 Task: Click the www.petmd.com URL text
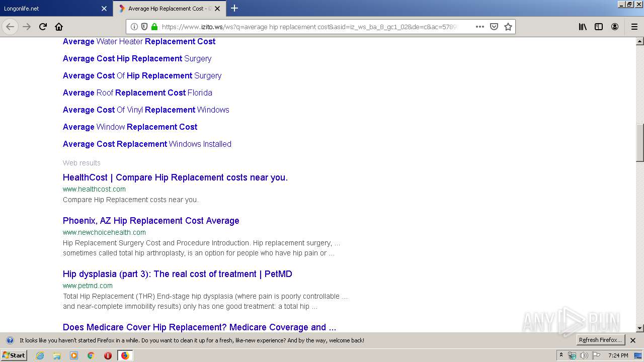88,286
